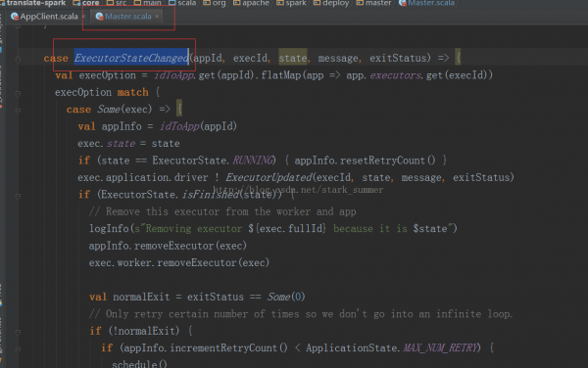Click the highlighted ExecutorStateChanged identifier
Image resolution: width=588 pixels, height=368 pixels.
[131, 58]
